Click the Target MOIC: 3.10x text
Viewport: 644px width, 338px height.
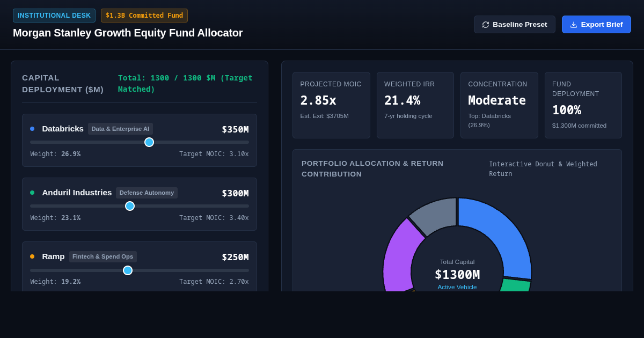pyautogui.click(x=214, y=154)
